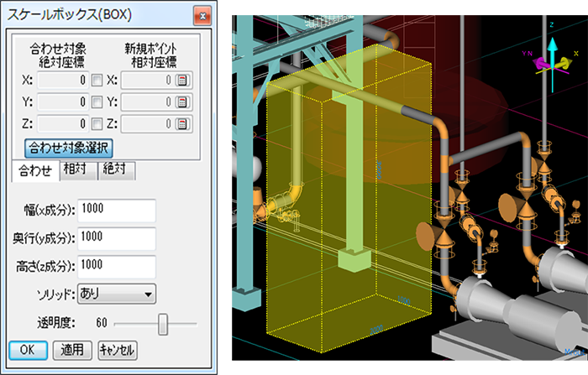Screen dimensions: 588x375
Task: Open calculator for new point X coordinate
Action: (181, 81)
